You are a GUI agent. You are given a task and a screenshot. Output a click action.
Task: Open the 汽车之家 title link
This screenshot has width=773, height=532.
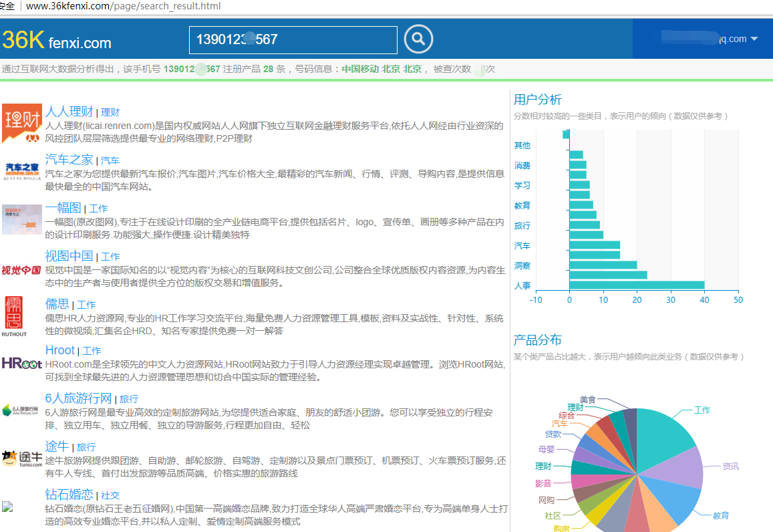69,160
